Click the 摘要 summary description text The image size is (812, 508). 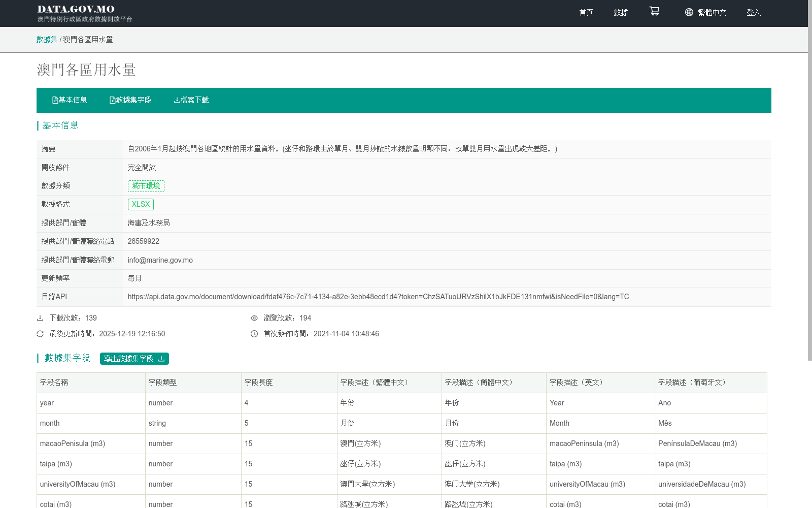[343, 149]
